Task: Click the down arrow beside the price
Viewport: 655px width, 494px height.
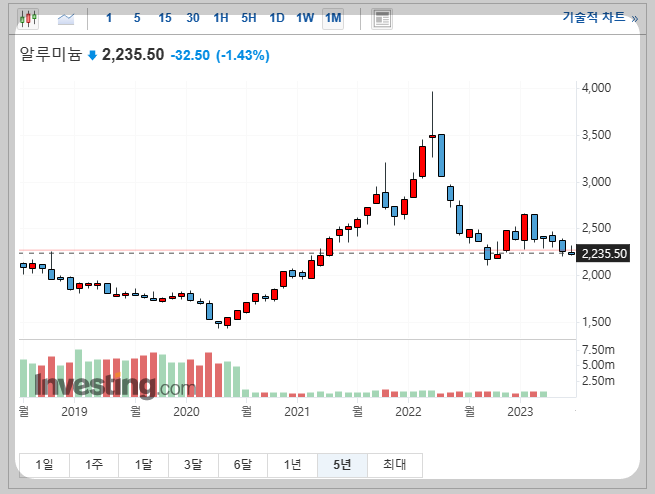Action: point(92,55)
